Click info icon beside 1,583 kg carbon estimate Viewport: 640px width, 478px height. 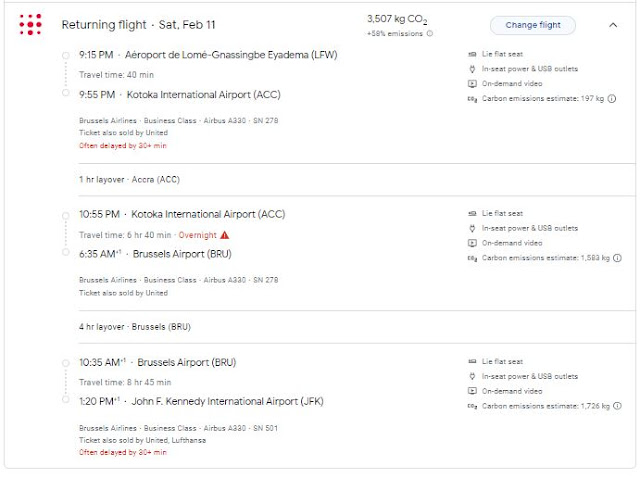pos(618,258)
